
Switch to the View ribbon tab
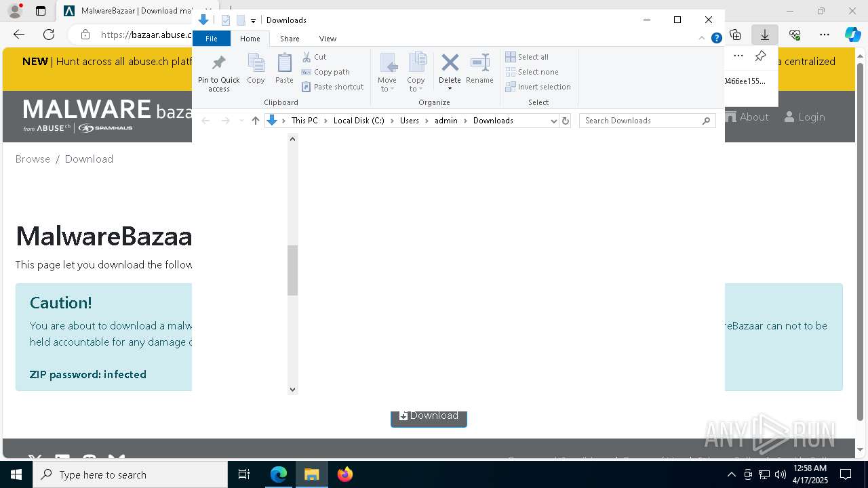pos(328,39)
